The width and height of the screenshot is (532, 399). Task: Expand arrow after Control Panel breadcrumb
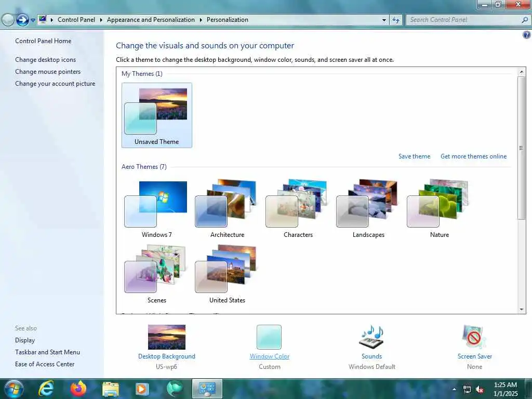click(101, 20)
